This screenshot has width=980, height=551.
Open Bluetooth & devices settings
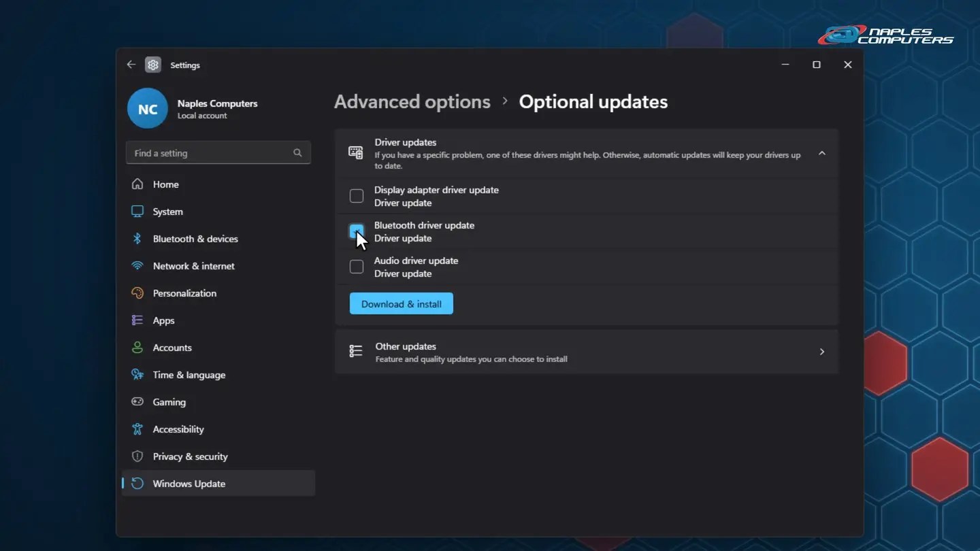(x=218, y=239)
